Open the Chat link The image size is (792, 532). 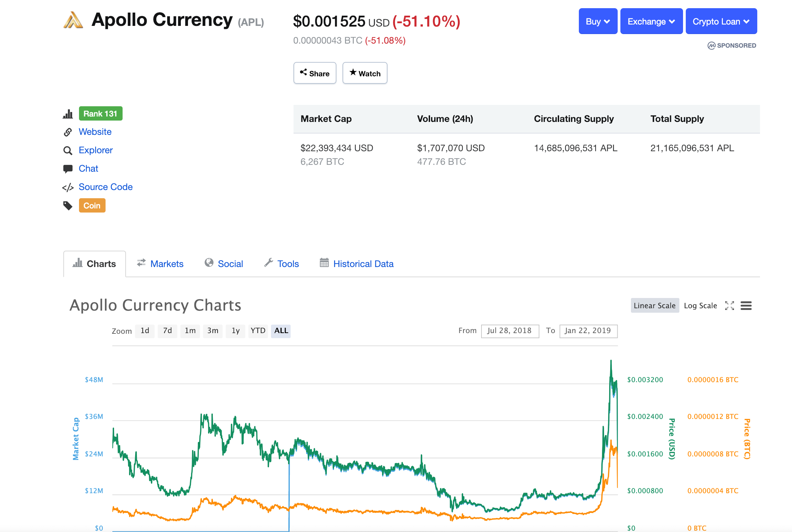pos(88,169)
